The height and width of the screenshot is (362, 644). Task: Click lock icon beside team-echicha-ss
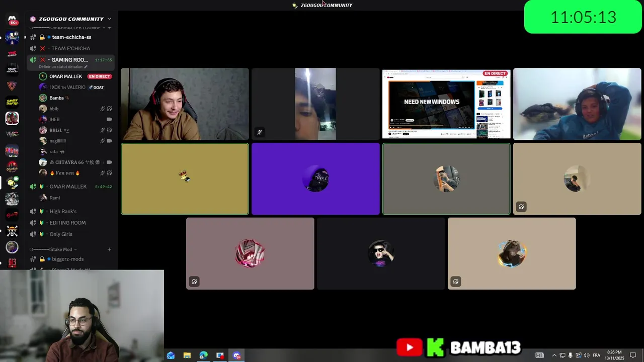42,37
